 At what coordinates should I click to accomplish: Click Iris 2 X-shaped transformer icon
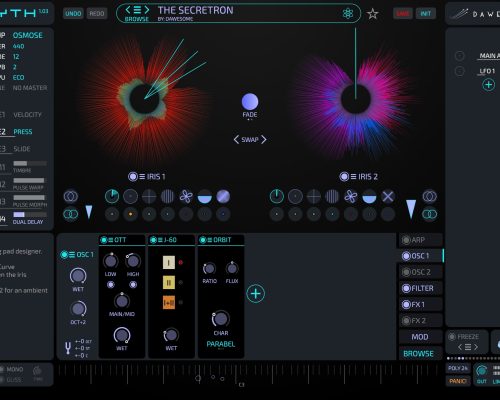point(388,196)
